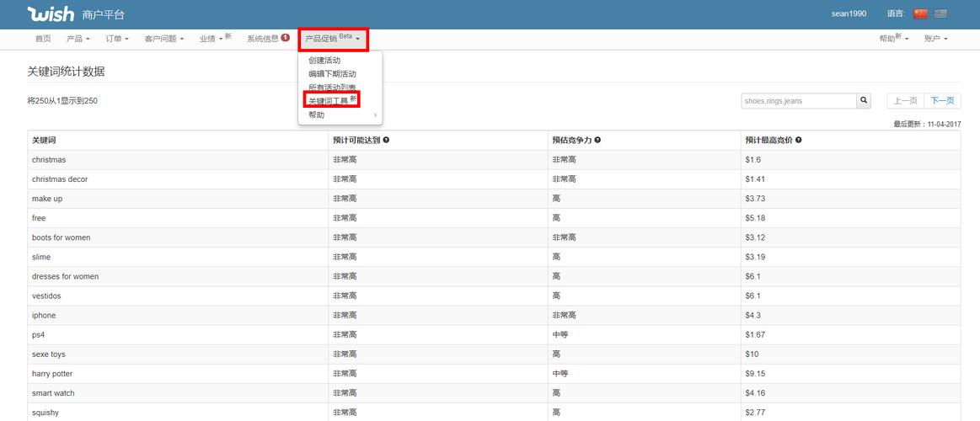Click the keyword search input field
Viewport: 980px width, 421px height.
click(798, 100)
